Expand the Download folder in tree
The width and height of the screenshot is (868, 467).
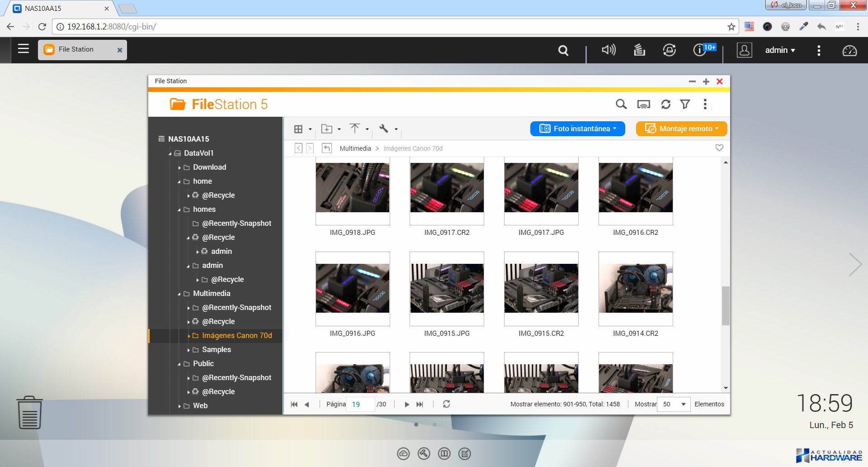click(179, 167)
